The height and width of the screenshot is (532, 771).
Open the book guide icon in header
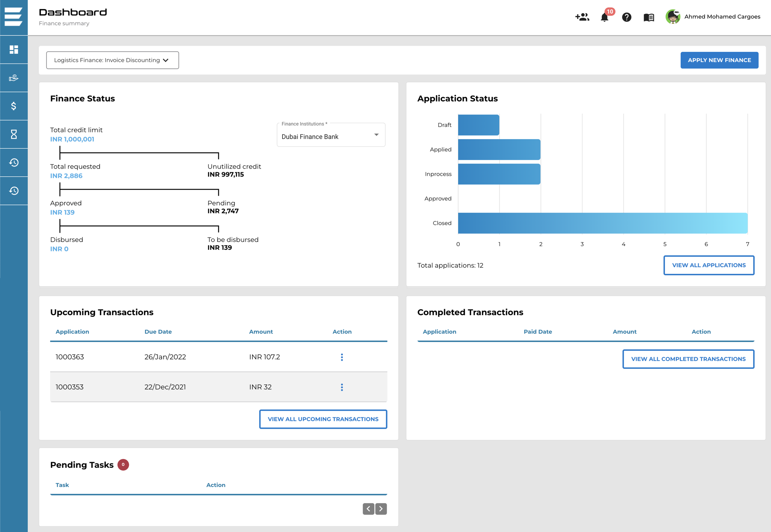649,17
